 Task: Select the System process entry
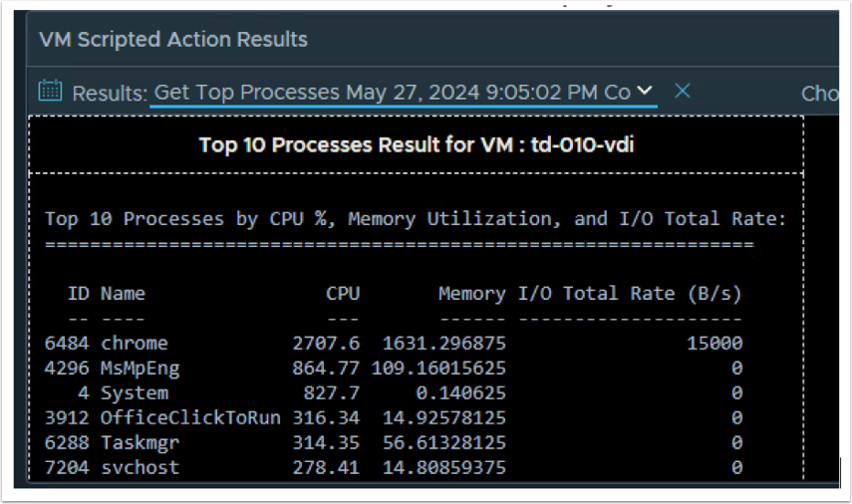tap(134, 392)
